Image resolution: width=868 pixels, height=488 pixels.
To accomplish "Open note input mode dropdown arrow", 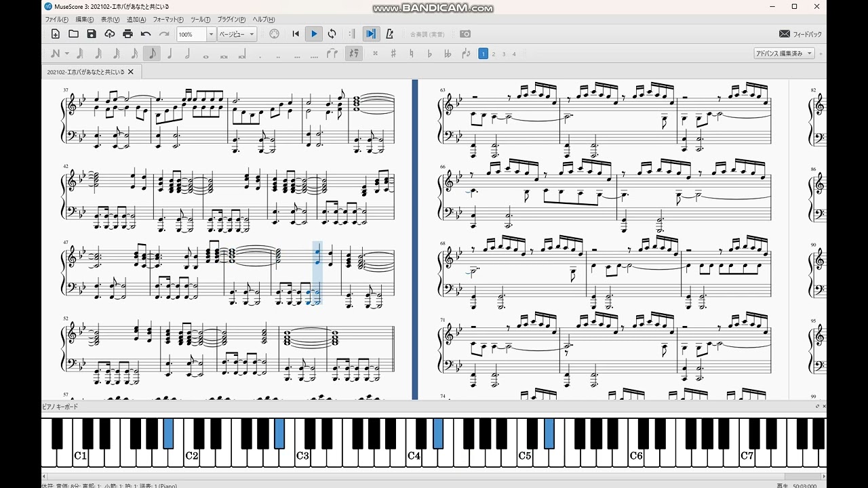I will tap(66, 54).
